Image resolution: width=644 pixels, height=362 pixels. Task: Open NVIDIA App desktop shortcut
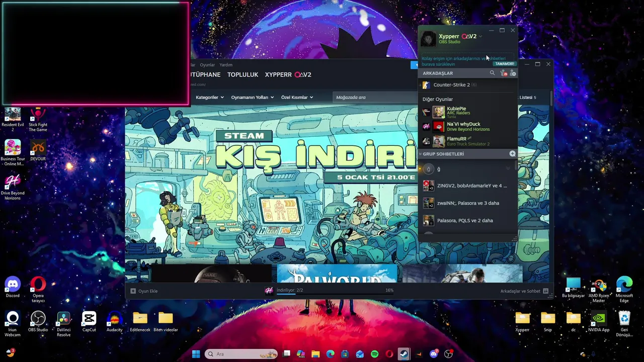[x=599, y=321]
